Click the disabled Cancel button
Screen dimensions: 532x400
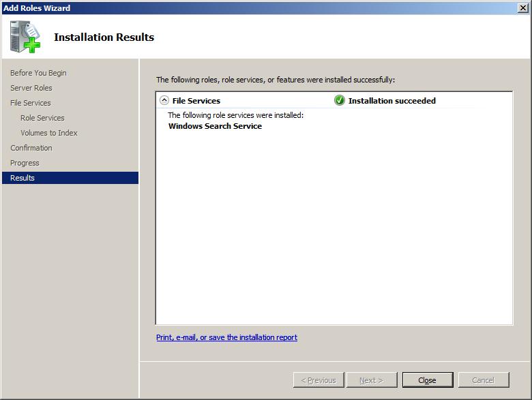tap(484, 380)
